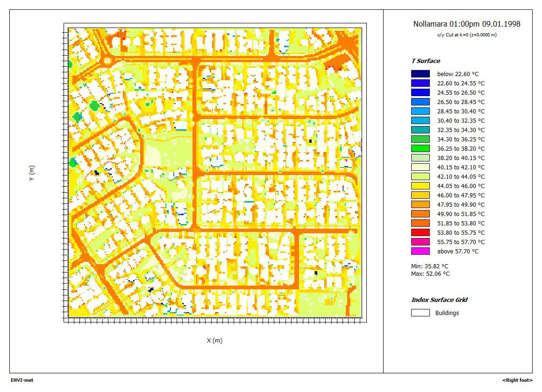Image resolution: width=542 pixels, height=392 pixels.
Task: Click the '49.90 to 51.85 °C' swatch
Action: coord(421,214)
